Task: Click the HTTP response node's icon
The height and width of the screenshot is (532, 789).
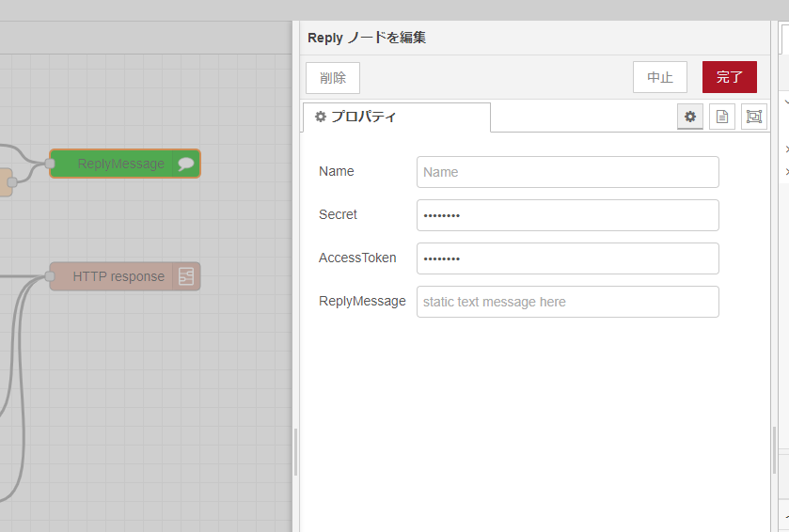Action: tap(186, 276)
